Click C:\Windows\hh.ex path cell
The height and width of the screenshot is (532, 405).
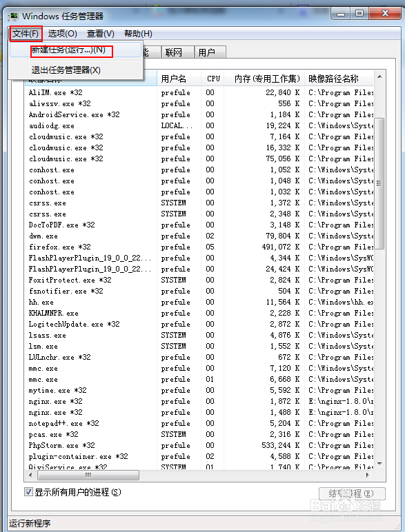click(x=341, y=302)
